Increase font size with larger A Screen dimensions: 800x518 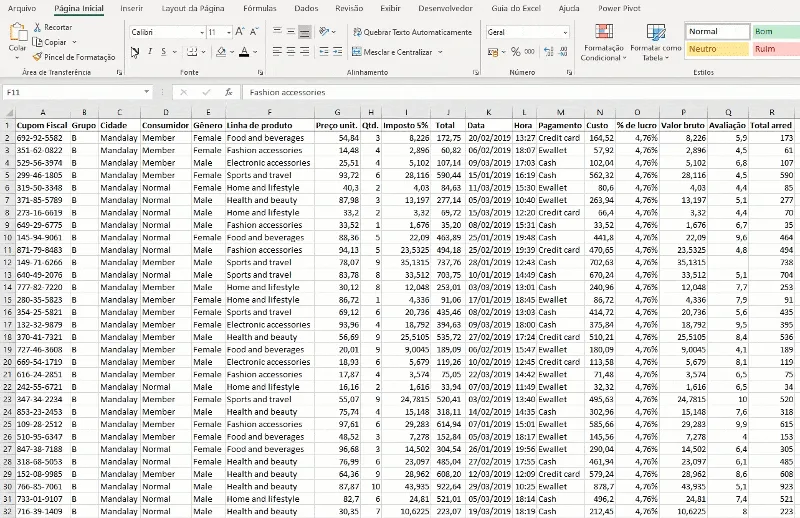click(240, 32)
